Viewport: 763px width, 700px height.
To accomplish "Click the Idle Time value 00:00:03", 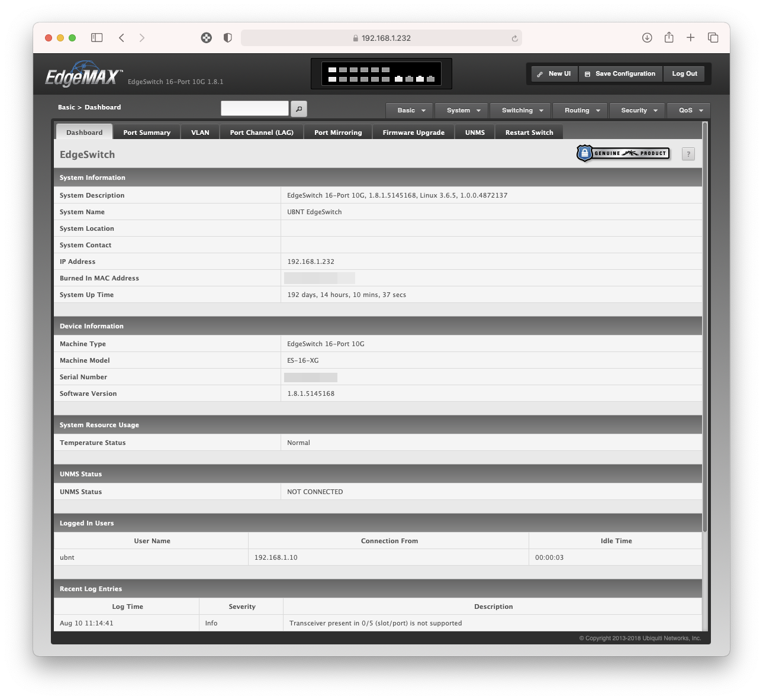I will coord(549,557).
